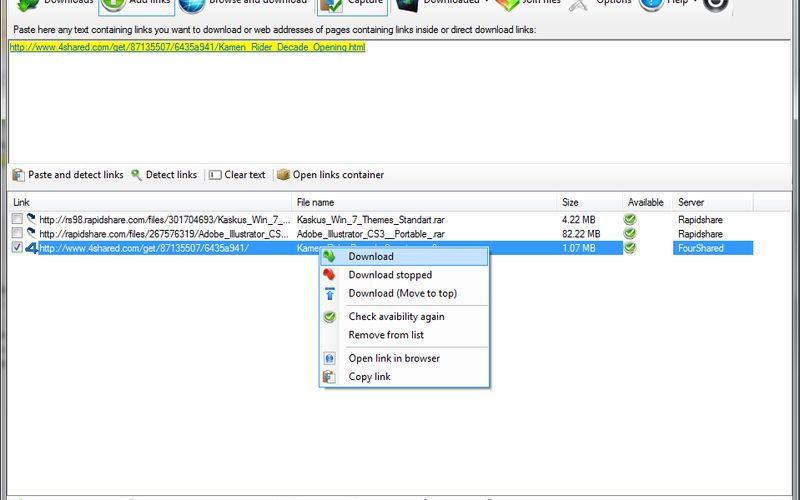Sort by the Link column header
Viewport: 800px width, 500px height.
(x=149, y=203)
